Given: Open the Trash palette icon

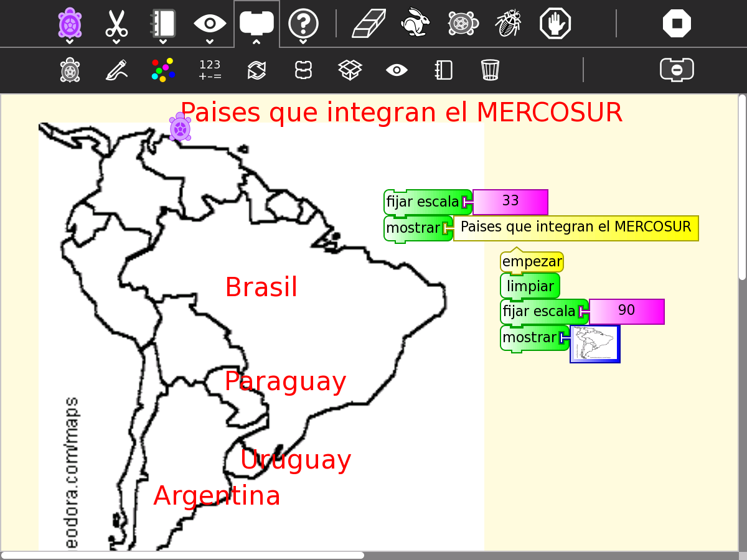Looking at the screenshot, I should (490, 70).
